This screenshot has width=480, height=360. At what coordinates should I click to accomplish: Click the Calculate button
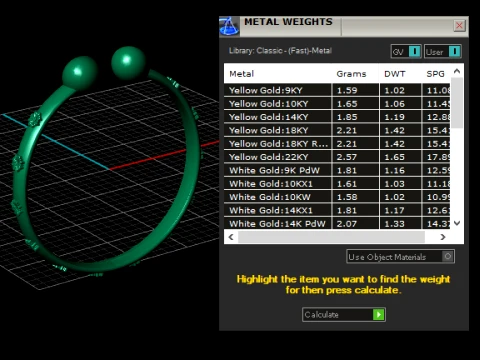pyautogui.click(x=344, y=315)
